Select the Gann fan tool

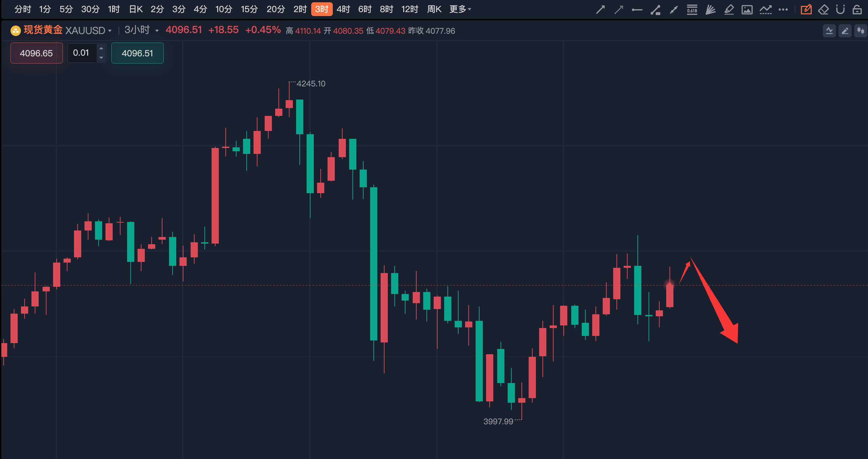pyautogui.click(x=710, y=9)
